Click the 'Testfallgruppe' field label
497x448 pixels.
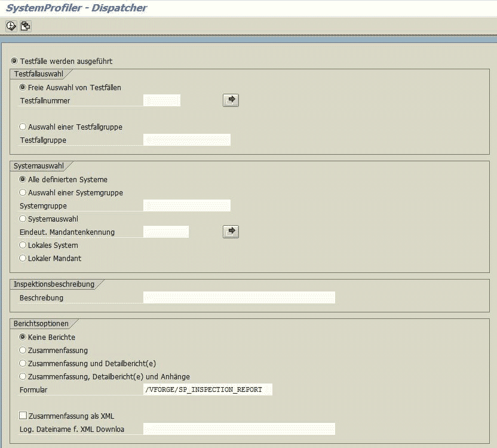tap(43, 140)
